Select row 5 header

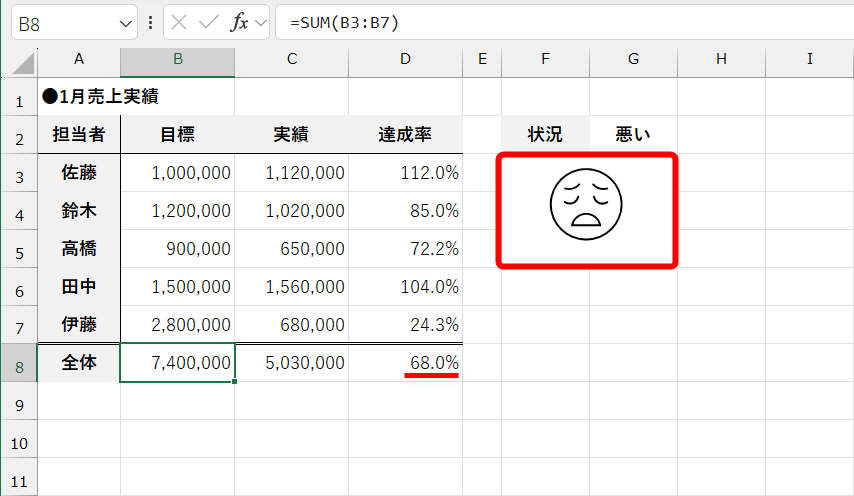[19, 249]
